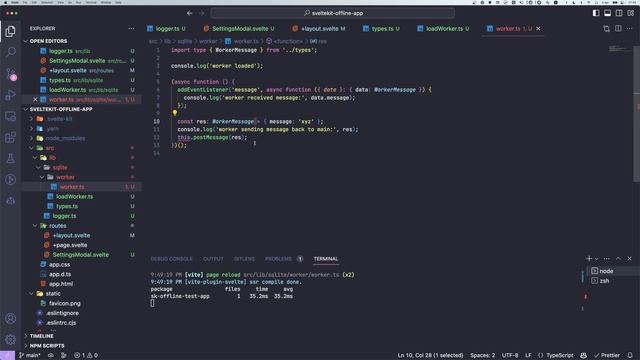
Task: Open the Remote Explorer view
Action: click(x=11, y=116)
